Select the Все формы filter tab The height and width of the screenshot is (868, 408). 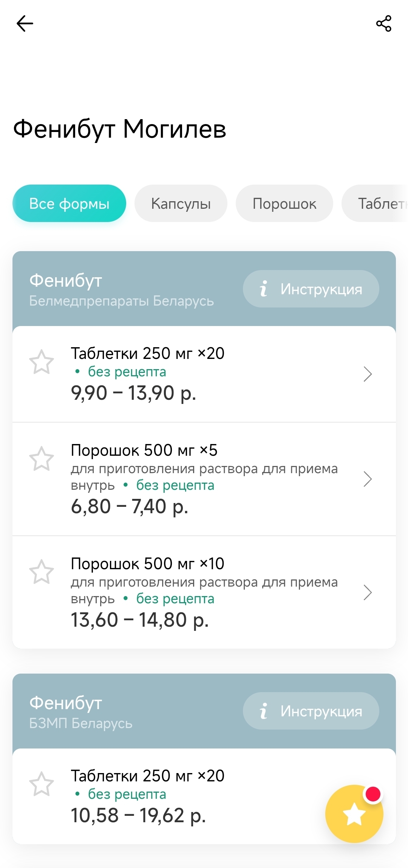(x=69, y=203)
